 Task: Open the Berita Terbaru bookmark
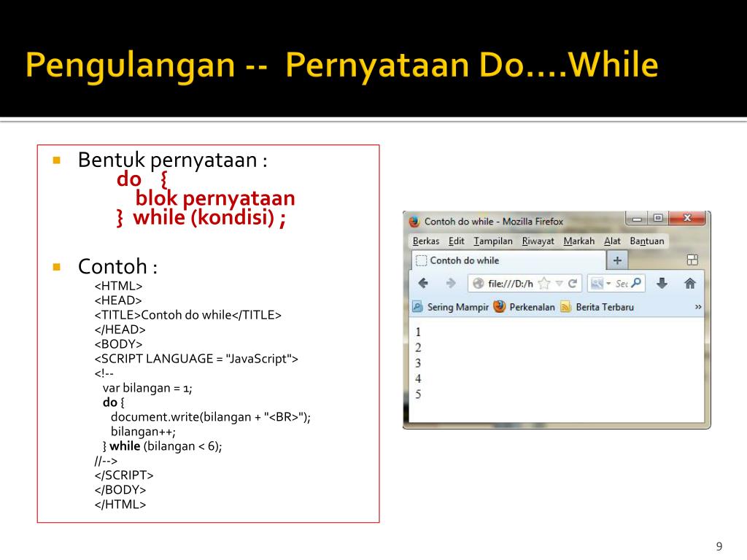pos(597,307)
